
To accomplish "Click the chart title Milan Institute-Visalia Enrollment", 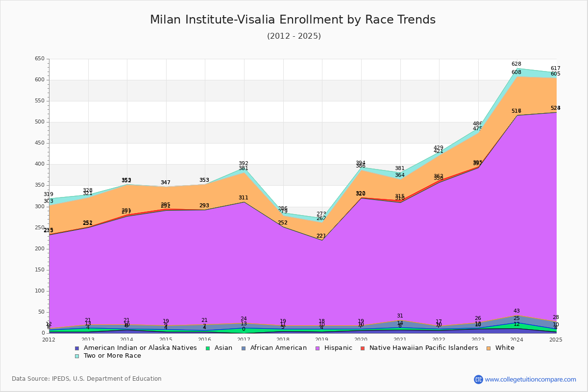I will [x=293, y=20].
